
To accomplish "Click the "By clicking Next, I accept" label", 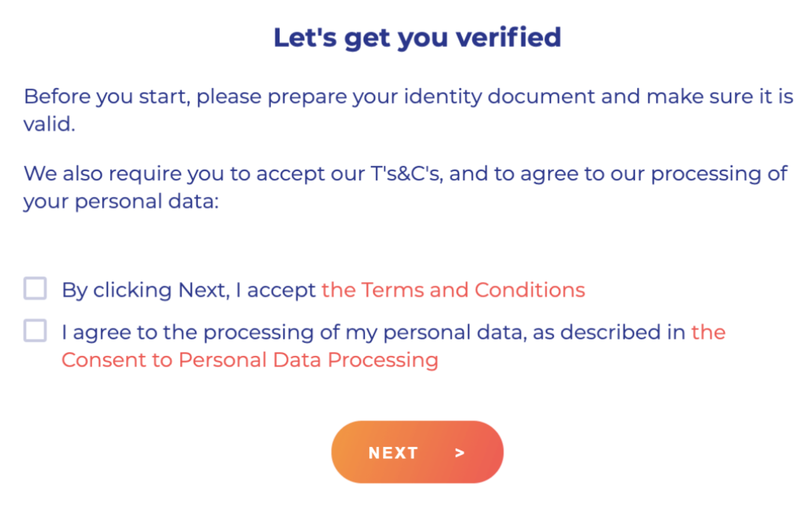I will [x=189, y=290].
